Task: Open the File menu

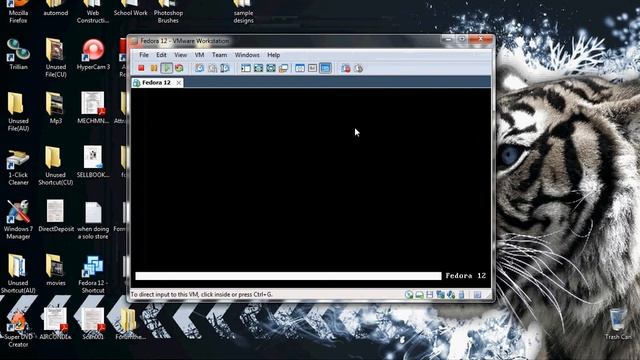Action: click(144, 55)
